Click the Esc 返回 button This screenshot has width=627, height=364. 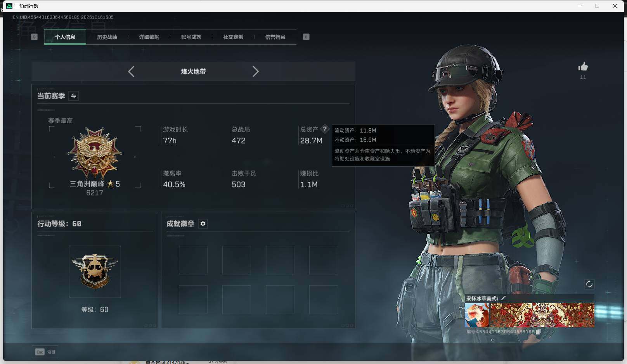tap(45, 352)
